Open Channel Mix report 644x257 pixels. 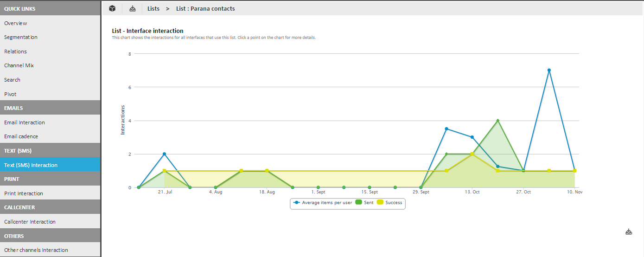[x=19, y=65]
